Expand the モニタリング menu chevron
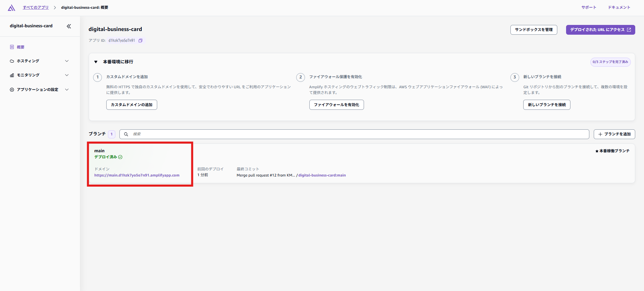The width and height of the screenshot is (644, 291). tap(67, 75)
